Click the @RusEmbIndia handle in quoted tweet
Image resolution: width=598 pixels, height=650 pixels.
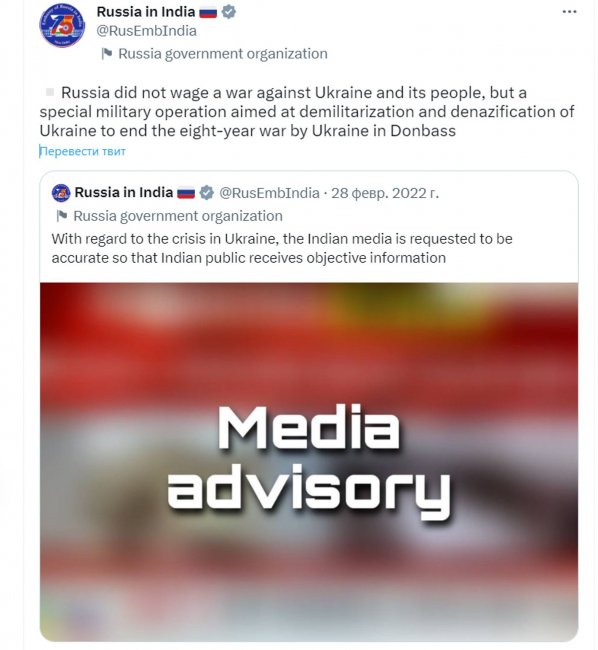[x=269, y=193]
